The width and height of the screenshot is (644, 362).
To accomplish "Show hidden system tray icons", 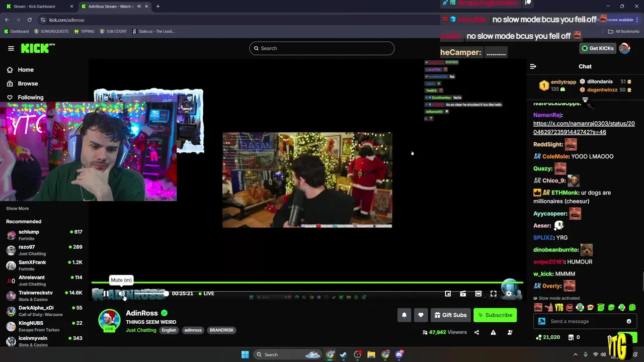I will (x=576, y=354).
